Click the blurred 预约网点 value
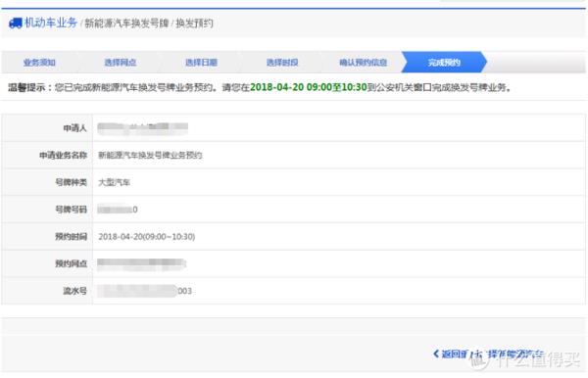 [141, 263]
